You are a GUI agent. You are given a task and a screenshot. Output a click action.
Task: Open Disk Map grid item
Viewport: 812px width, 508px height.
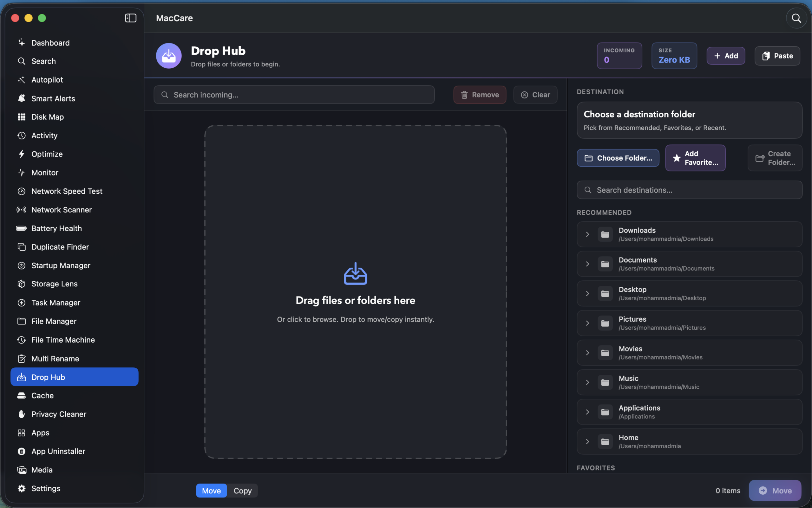(75, 117)
